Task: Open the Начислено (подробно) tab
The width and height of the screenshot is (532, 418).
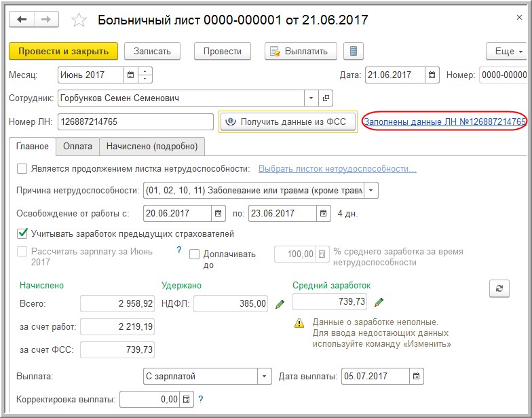Action: pyautogui.click(x=152, y=147)
